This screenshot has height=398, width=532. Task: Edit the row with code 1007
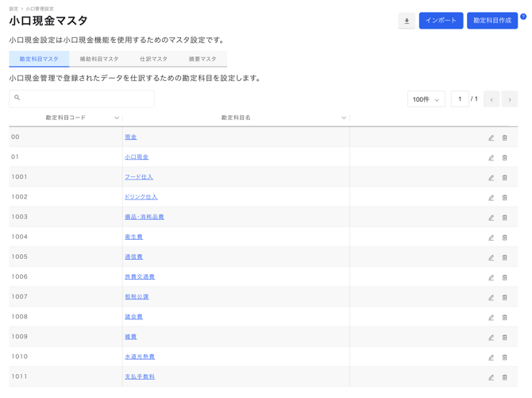pyautogui.click(x=491, y=298)
